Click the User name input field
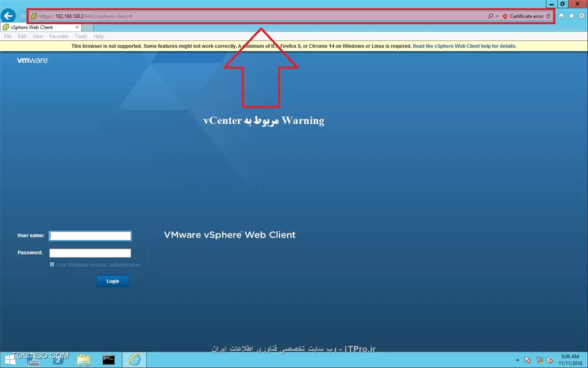Image resolution: width=588 pixels, height=368 pixels. (90, 236)
